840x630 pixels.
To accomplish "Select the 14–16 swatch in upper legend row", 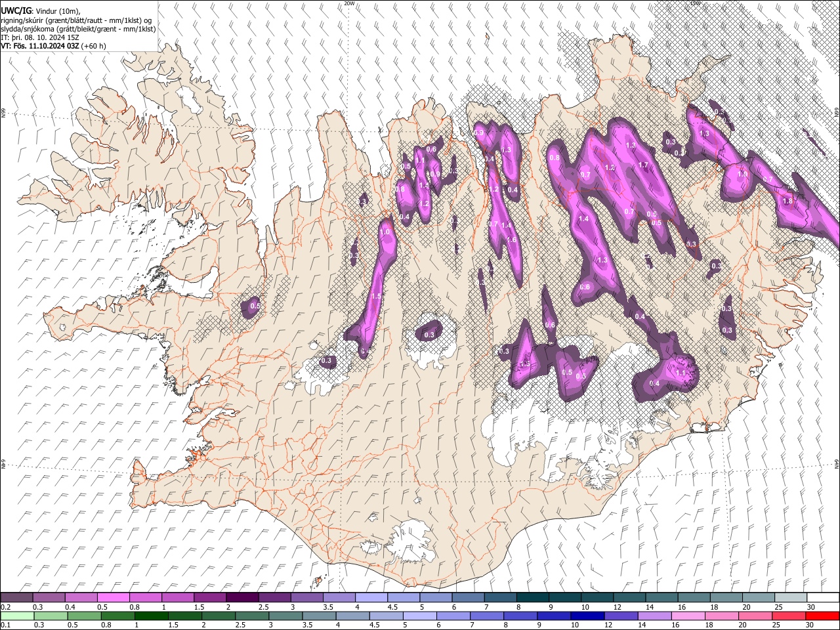I will point(661,597).
